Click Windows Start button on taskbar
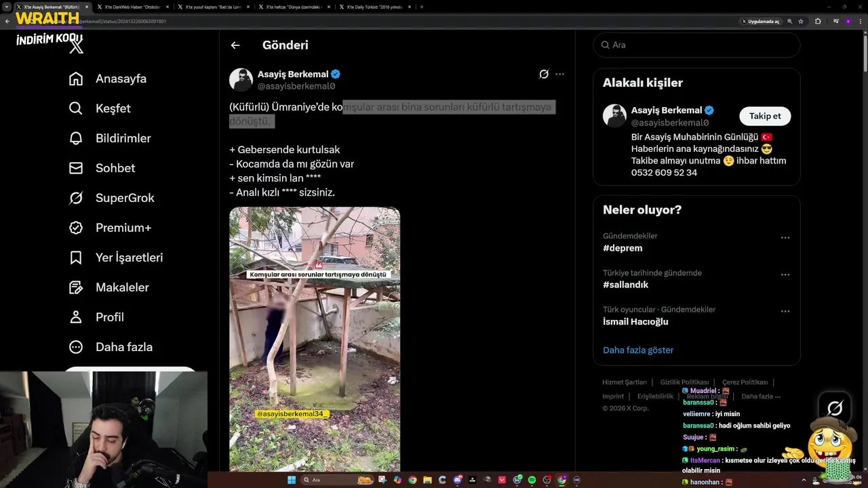This screenshot has height=488, width=868. [292, 480]
